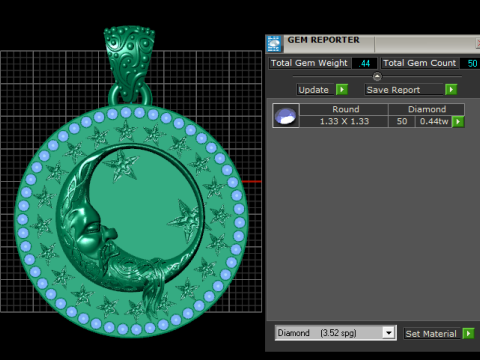Click the Total Gem Count label

(x=419, y=63)
